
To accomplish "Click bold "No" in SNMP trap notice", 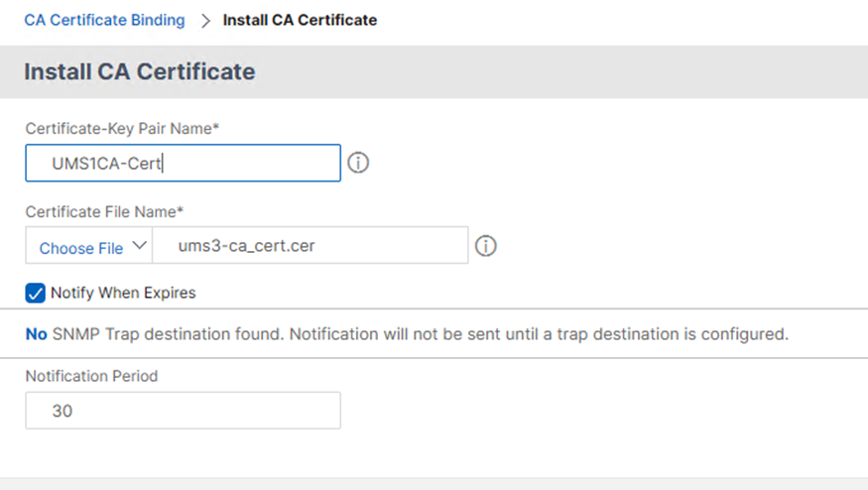I will pos(36,334).
